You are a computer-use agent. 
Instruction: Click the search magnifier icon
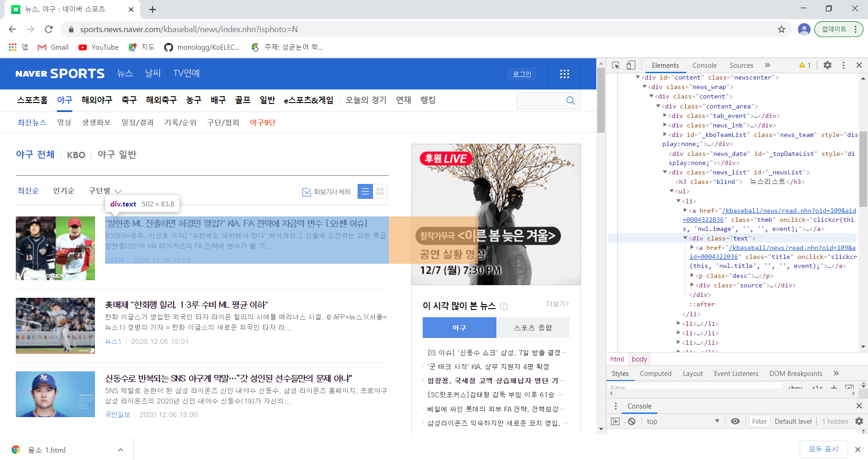(x=571, y=100)
